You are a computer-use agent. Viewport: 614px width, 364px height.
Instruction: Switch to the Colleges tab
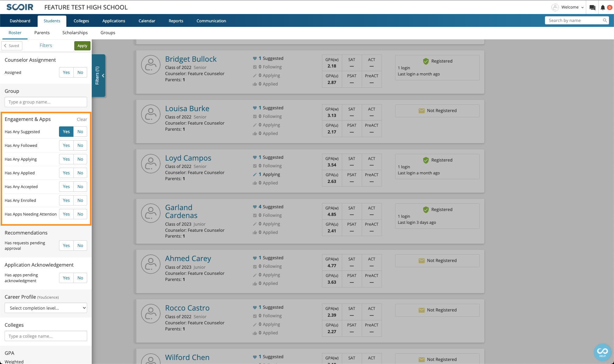click(81, 21)
